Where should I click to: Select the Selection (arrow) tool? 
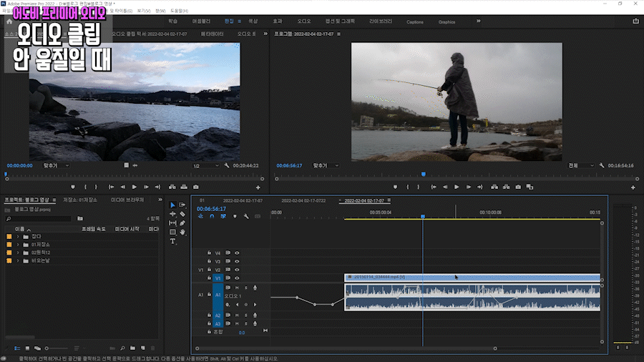click(172, 205)
